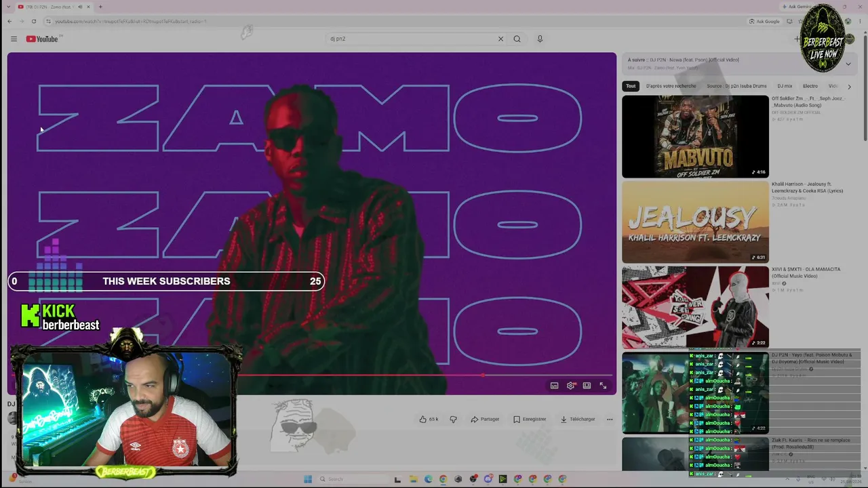868x488 pixels.
Task: Go back with the browser back arrow
Action: tap(9, 21)
